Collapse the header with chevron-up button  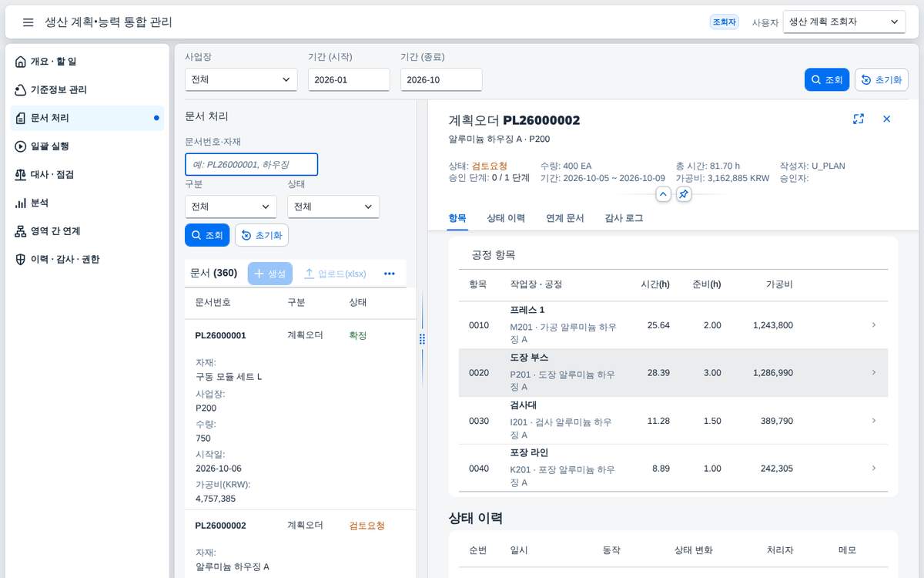coord(664,194)
